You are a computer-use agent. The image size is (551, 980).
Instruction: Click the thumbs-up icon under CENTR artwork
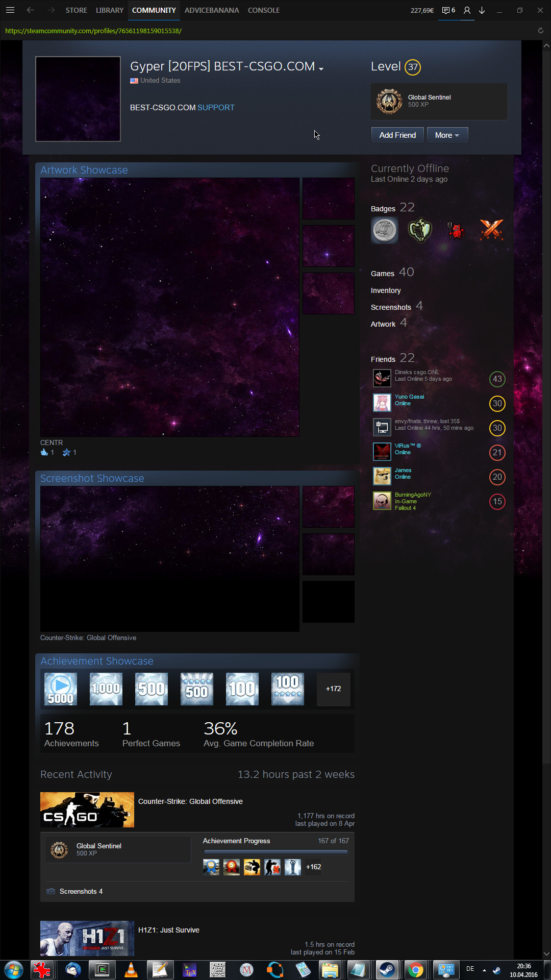[44, 452]
